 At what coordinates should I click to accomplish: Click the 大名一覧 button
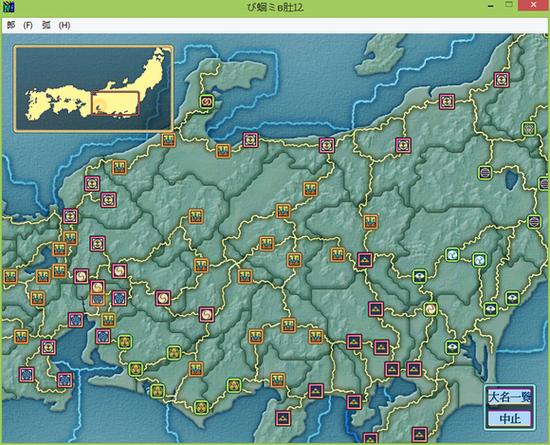509,397
